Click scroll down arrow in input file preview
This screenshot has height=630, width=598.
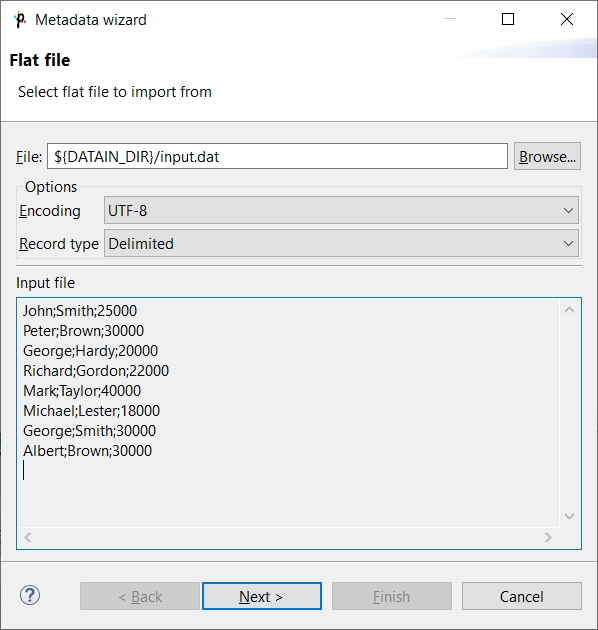click(569, 516)
